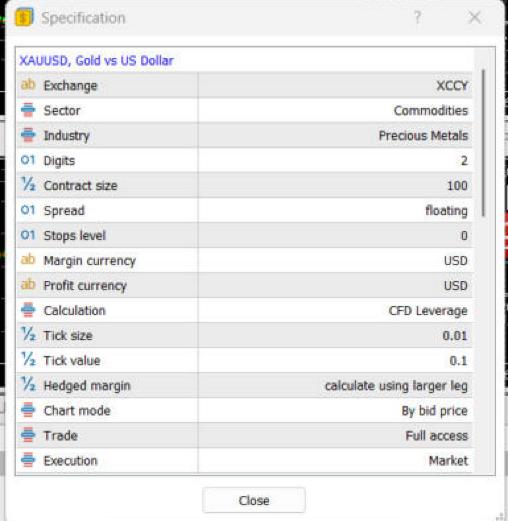508x521 pixels.
Task: Click the Industry row icon
Action: pos(28,135)
